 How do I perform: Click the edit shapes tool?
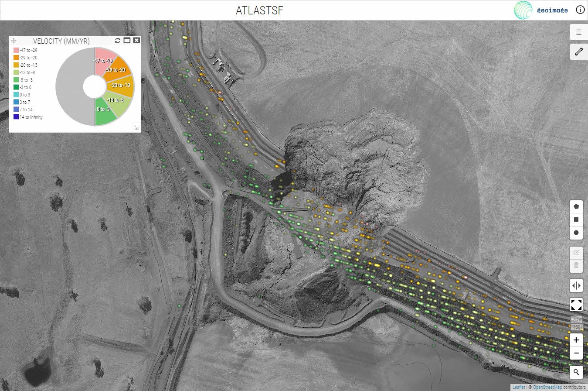(x=576, y=253)
